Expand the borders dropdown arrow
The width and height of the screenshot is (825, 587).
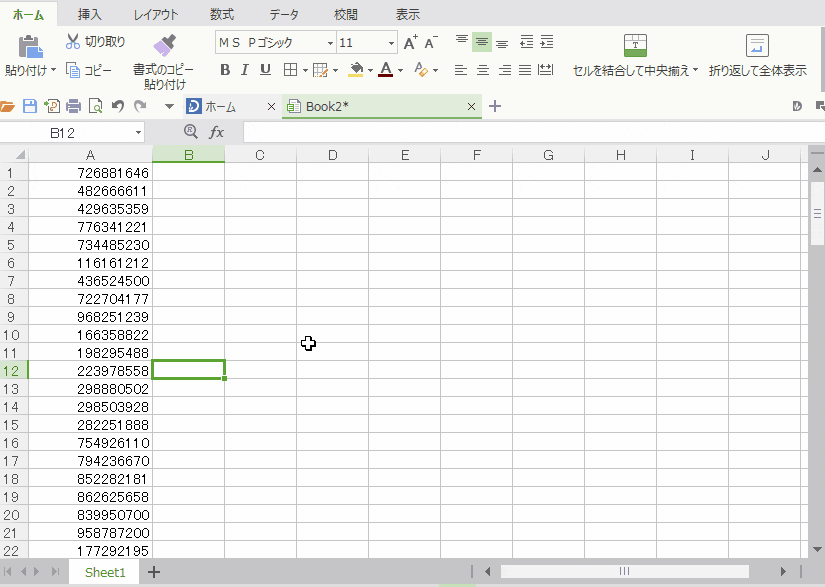(305, 70)
